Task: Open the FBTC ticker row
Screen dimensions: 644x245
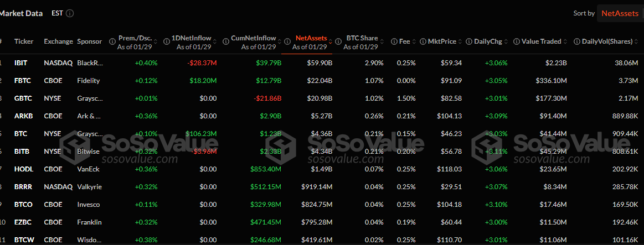Action: coord(22,81)
